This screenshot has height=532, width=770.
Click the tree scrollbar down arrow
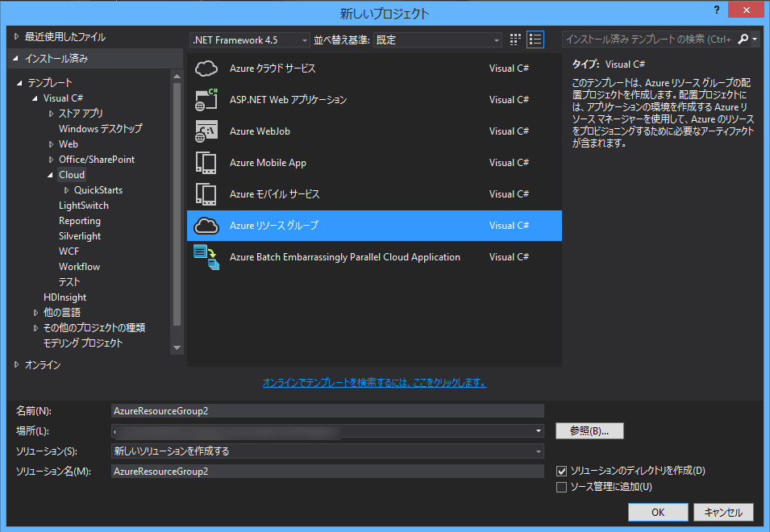[x=177, y=348]
